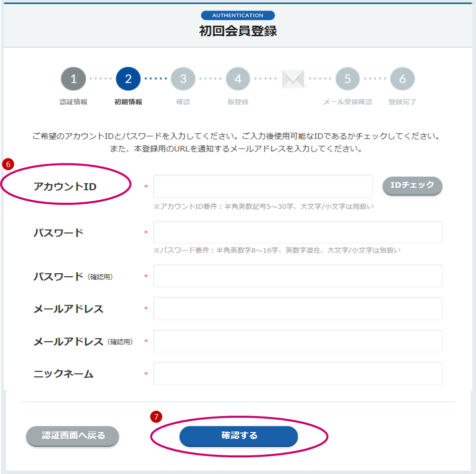Click the blue 確認する button

click(239, 436)
